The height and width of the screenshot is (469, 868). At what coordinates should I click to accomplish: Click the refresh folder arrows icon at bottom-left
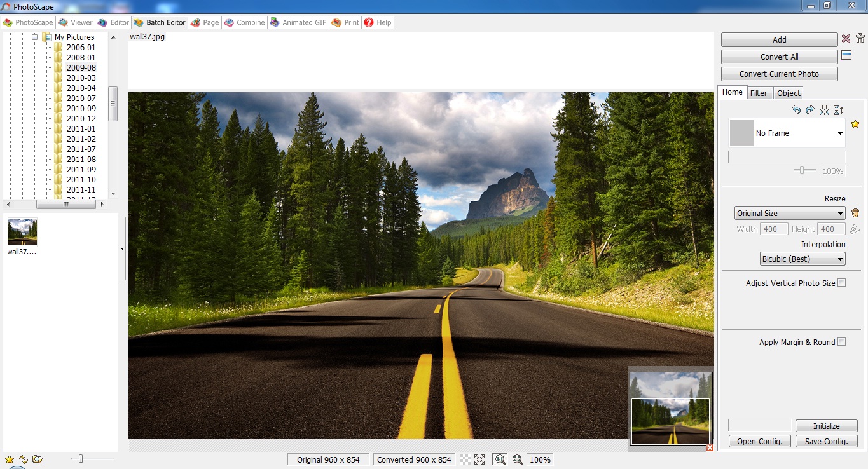point(24,459)
